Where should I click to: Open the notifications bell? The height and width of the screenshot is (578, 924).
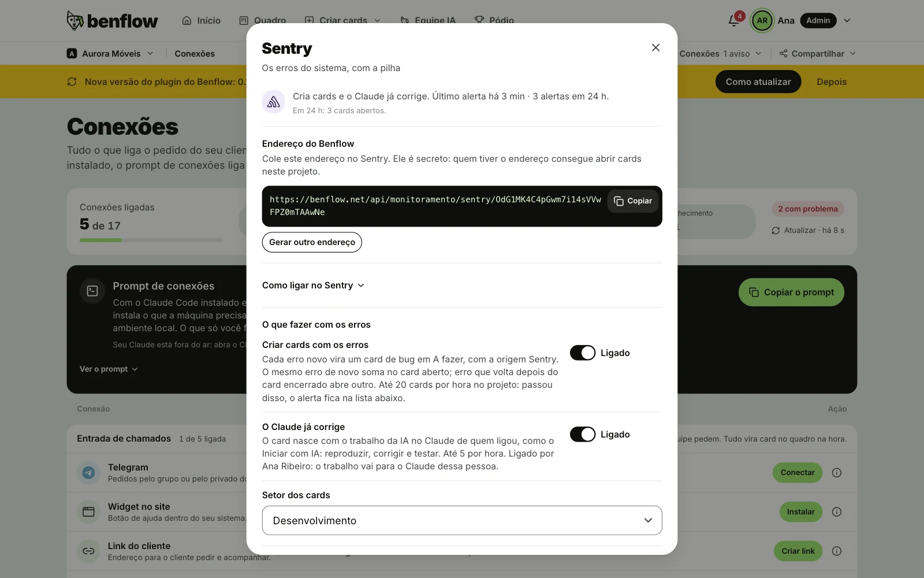734,20
